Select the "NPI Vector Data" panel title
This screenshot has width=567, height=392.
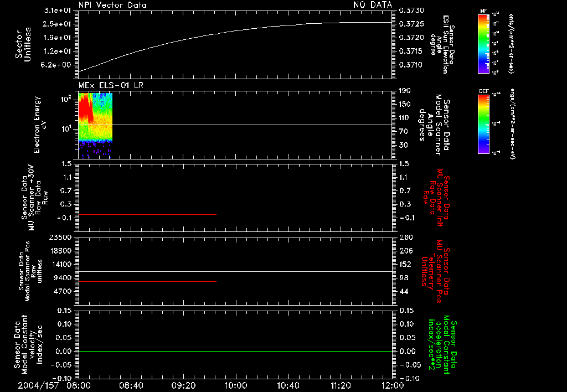point(112,5)
